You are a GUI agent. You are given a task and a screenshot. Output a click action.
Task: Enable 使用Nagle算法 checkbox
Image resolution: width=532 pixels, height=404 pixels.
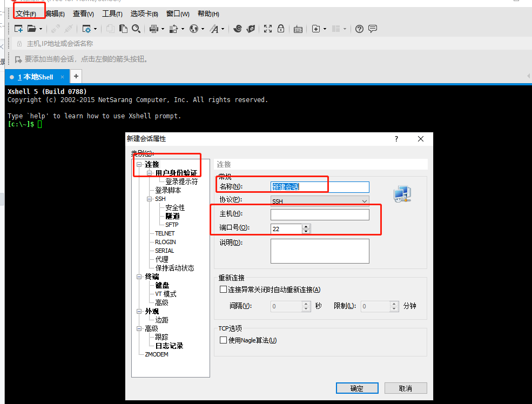(223, 340)
